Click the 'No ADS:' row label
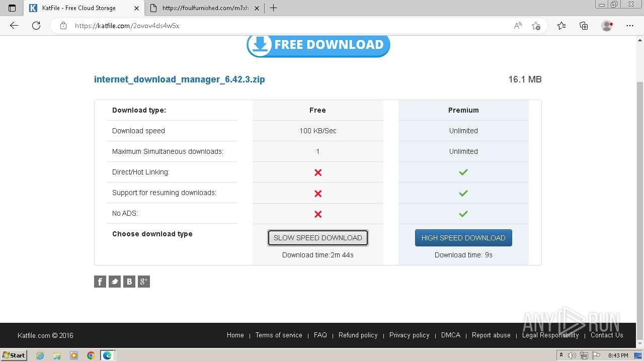The width and height of the screenshot is (644, 362). [125, 213]
